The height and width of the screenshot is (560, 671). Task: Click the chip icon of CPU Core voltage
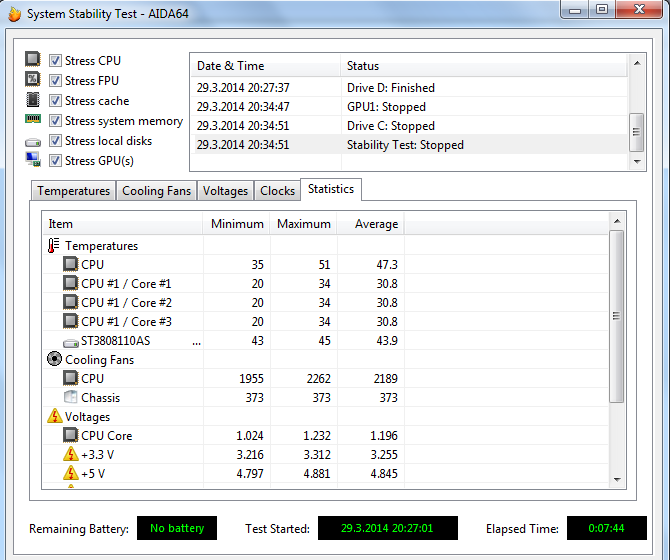70,435
